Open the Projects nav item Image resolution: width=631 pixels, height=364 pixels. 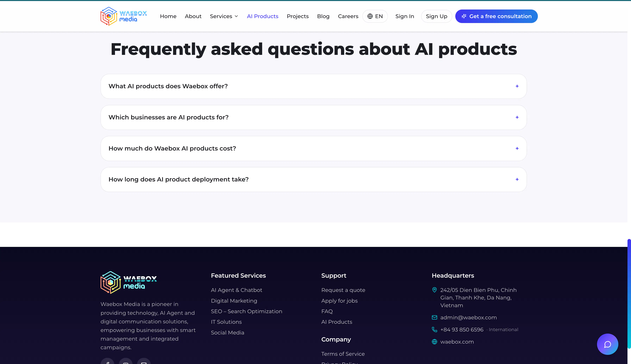tap(298, 16)
